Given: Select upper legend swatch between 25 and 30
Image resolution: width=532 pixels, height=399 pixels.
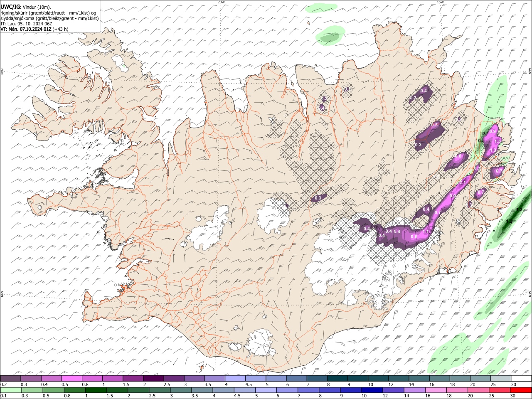Looking at the screenshot, I should click(501, 378).
